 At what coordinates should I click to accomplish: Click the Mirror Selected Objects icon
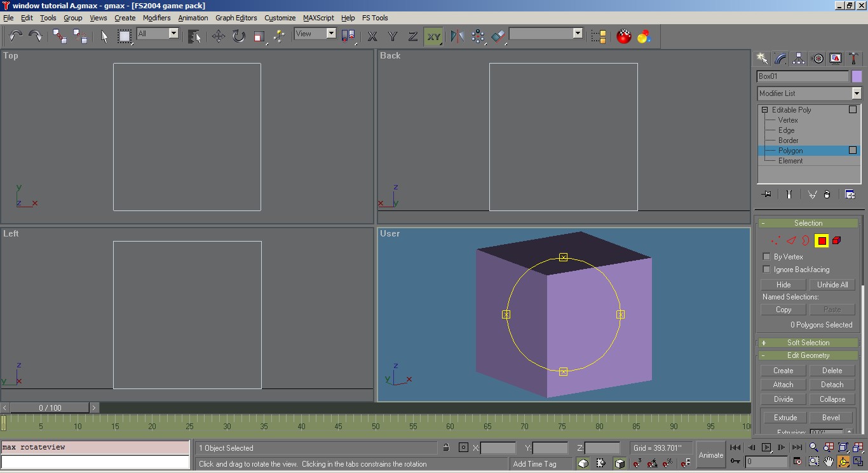457,36
